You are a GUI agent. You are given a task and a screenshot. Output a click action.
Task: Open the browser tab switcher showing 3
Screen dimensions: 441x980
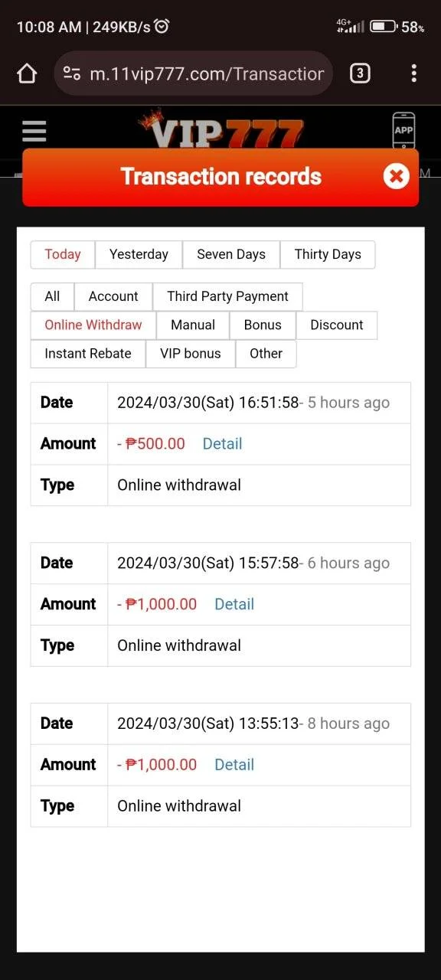coord(360,73)
